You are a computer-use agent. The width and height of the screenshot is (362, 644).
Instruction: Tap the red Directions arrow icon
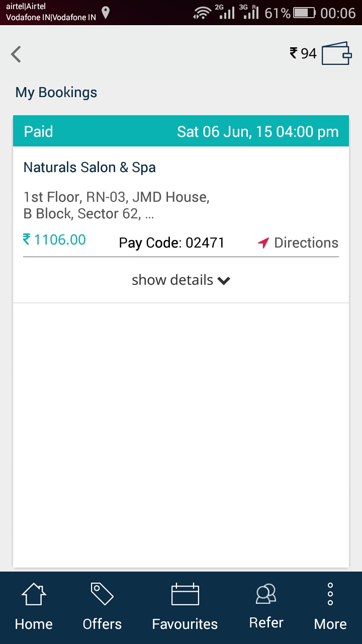pyautogui.click(x=263, y=243)
